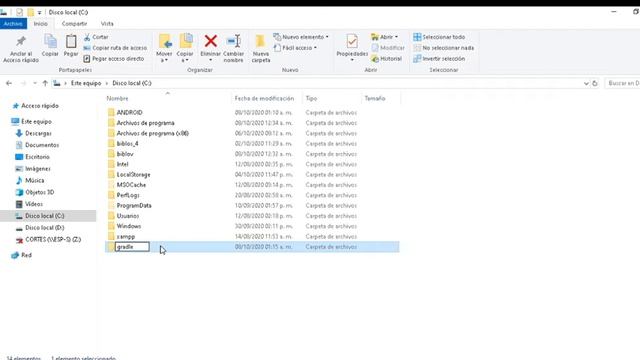Show the Historial of the file

[387, 59]
